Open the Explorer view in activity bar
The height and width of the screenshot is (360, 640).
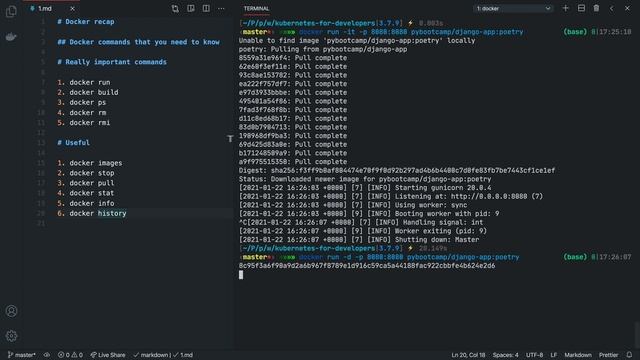click(x=11, y=11)
